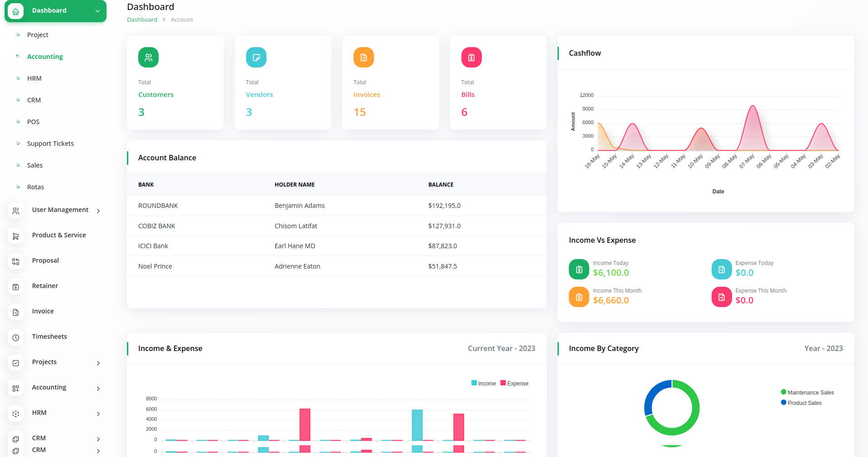
Task: Click the green Total Customers icon
Action: pos(148,58)
